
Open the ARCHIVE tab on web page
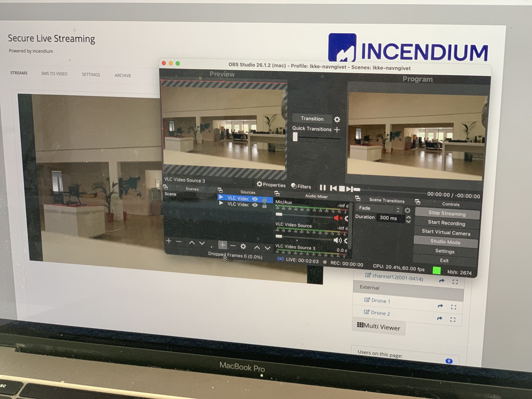123,75
